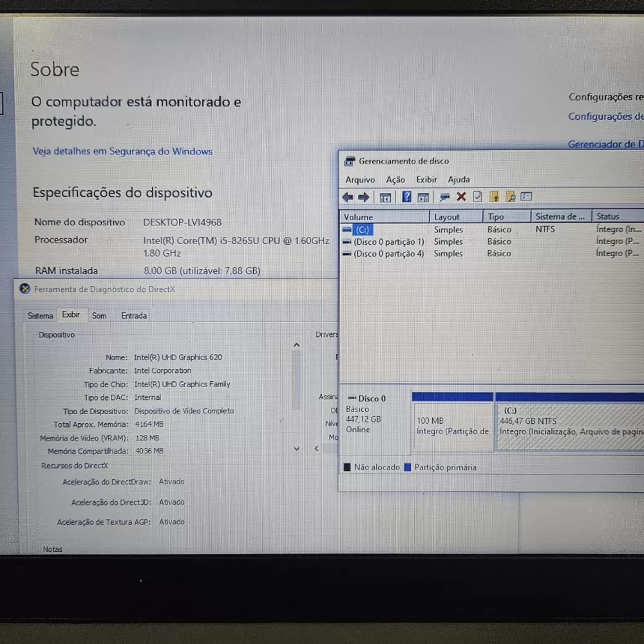Switch to the Entrada tab
The width and height of the screenshot is (644, 644).
click(x=134, y=316)
